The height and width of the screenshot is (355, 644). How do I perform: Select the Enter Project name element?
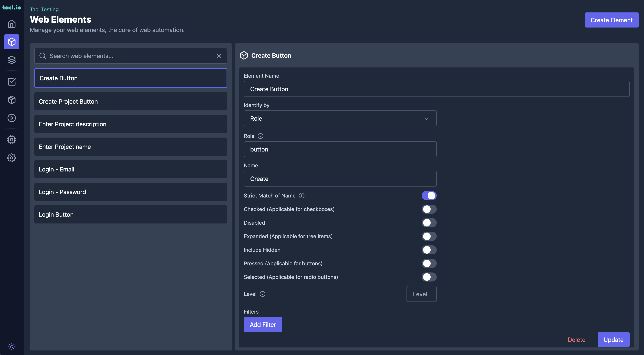[x=131, y=147]
